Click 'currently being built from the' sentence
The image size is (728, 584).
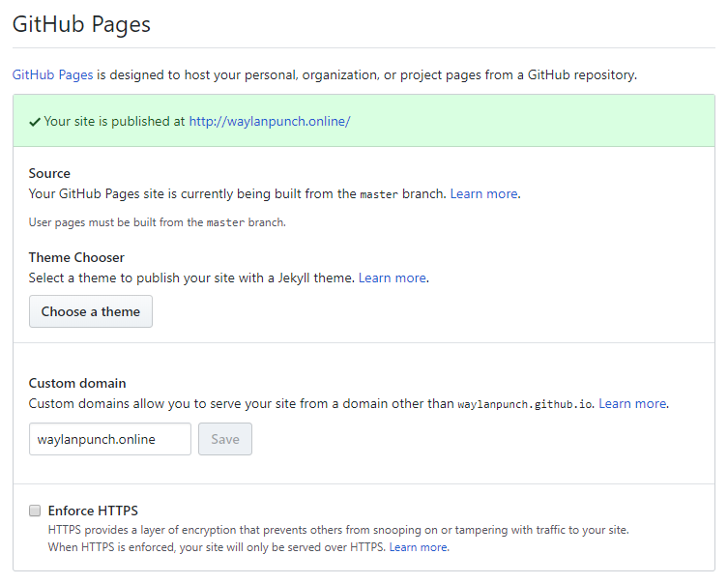(237, 193)
